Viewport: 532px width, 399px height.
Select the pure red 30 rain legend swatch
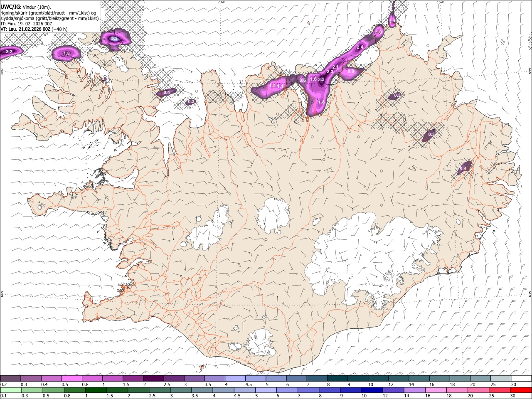tap(520, 390)
